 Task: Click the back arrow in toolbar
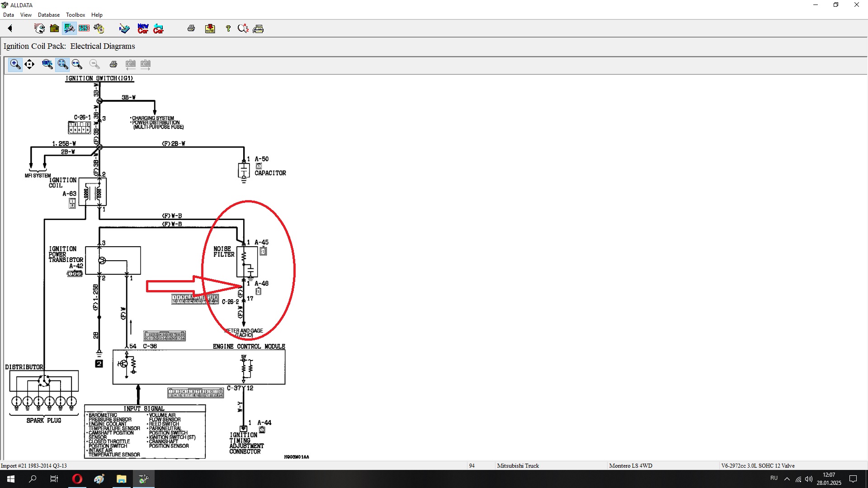[10, 28]
